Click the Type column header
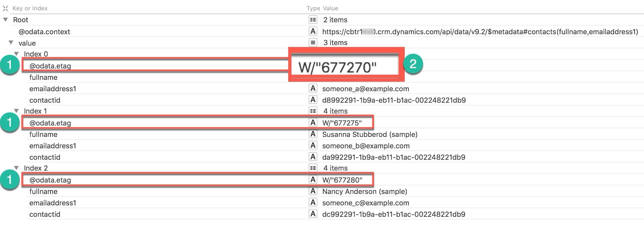The width and height of the screenshot is (644, 232). [x=313, y=8]
